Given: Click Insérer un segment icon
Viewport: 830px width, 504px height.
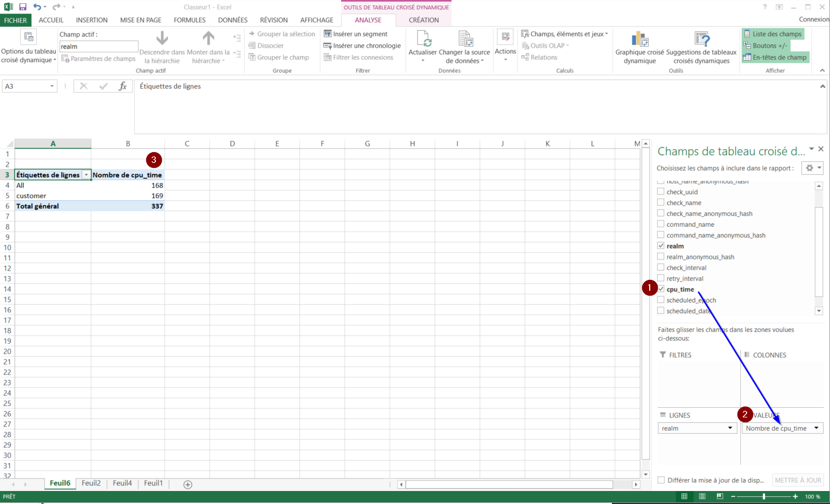Looking at the screenshot, I should pyautogui.click(x=328, y=34).
